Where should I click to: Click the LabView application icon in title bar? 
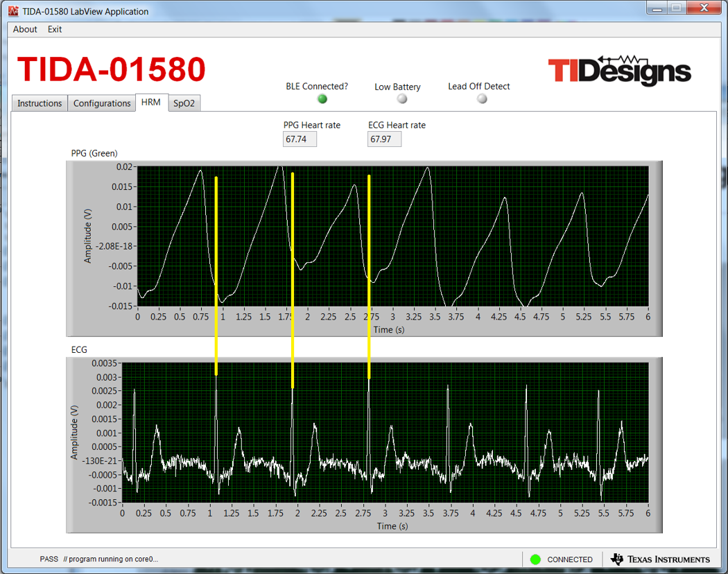12,11
